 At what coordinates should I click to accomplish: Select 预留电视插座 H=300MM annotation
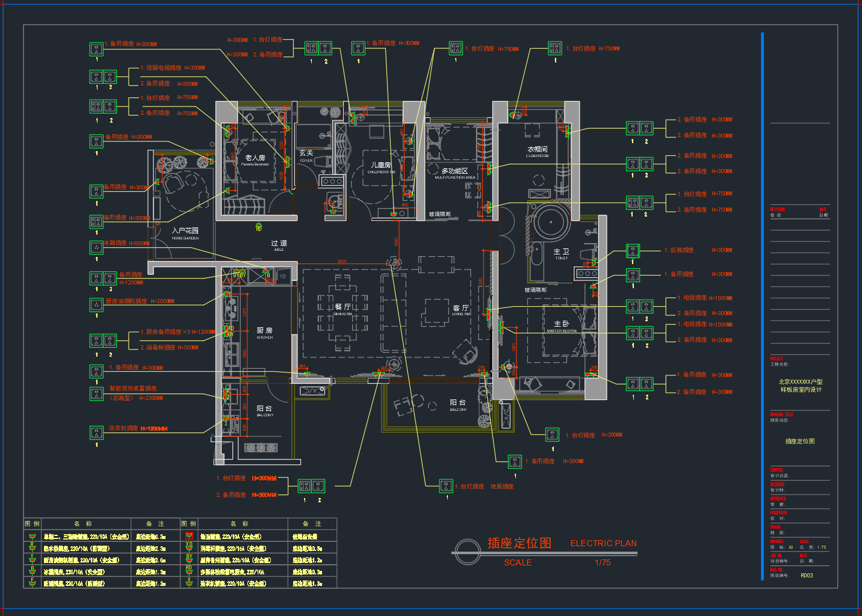click(x=173, y=68)
